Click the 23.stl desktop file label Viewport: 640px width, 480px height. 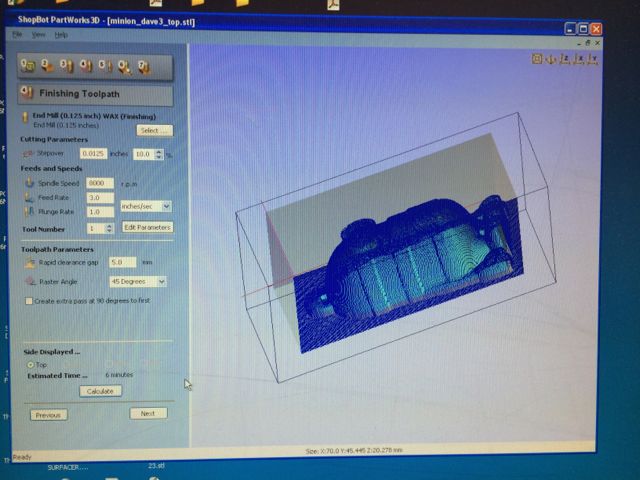[x=156, y=466]
